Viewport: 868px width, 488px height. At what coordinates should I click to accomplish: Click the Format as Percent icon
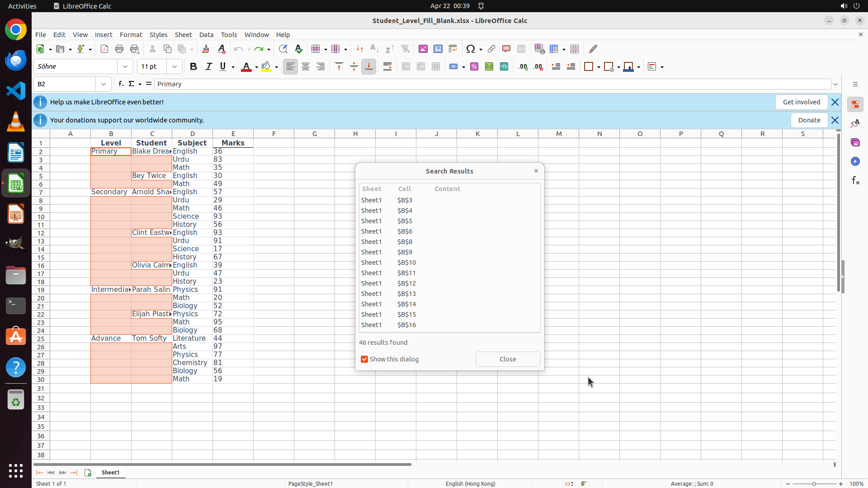(474, 67)
